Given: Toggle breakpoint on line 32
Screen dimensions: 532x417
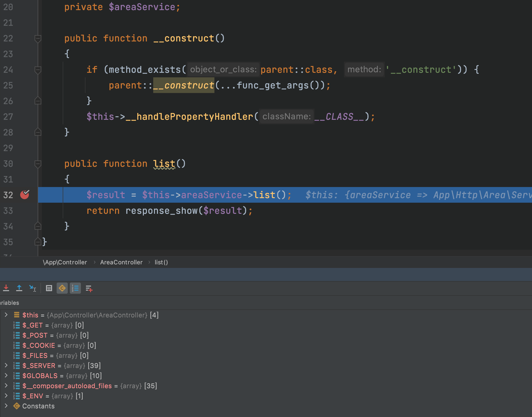Looking at the screenshot, I should click(x=25, y=195).
